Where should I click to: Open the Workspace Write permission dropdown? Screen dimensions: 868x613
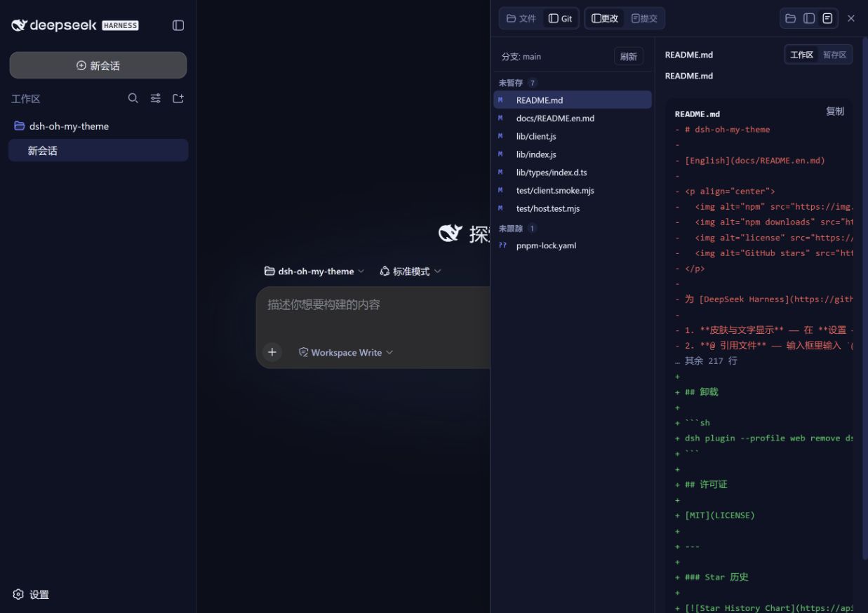tap(346, 352)
